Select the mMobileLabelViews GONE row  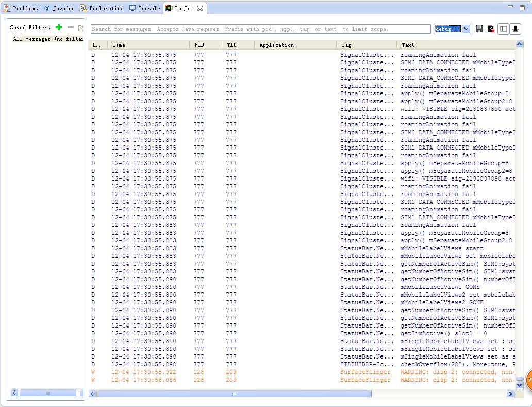pyautogui.click(x=302, y=287)
